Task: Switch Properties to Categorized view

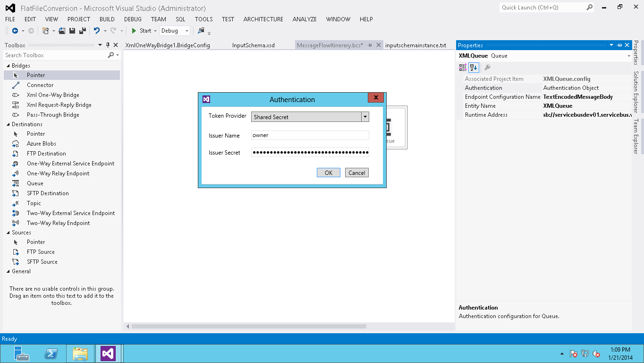Action: [463, 68]
